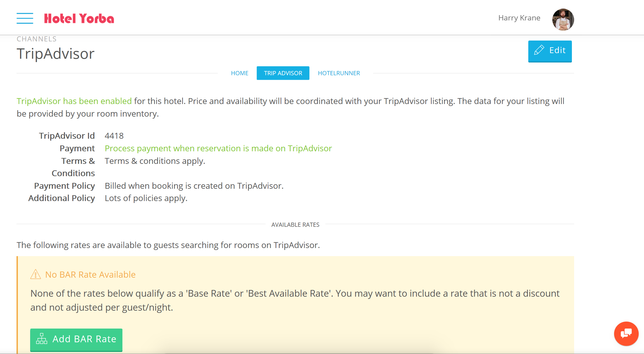Switch to the HOME tab
The width and height of the screenshot is (644, 354).
(x=240, y=73)
